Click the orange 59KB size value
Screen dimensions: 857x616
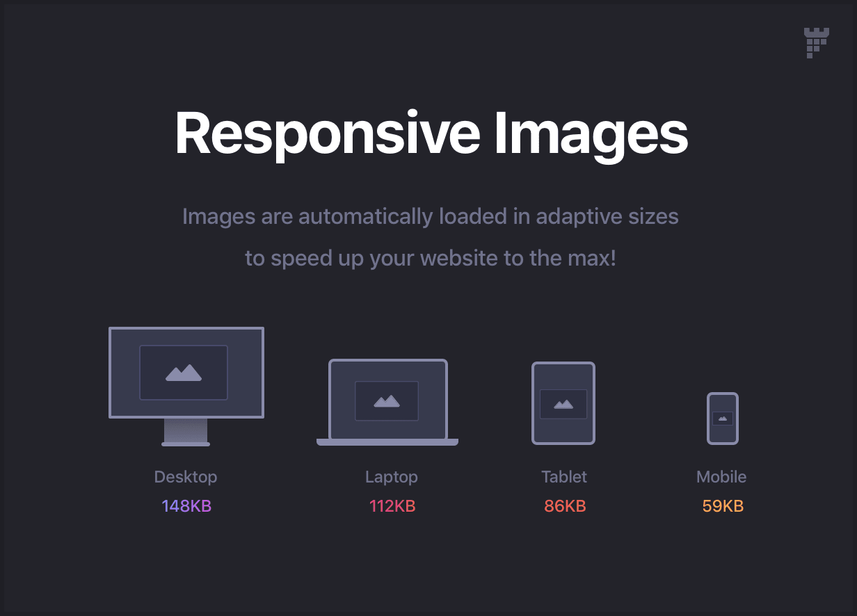[723, 506]
